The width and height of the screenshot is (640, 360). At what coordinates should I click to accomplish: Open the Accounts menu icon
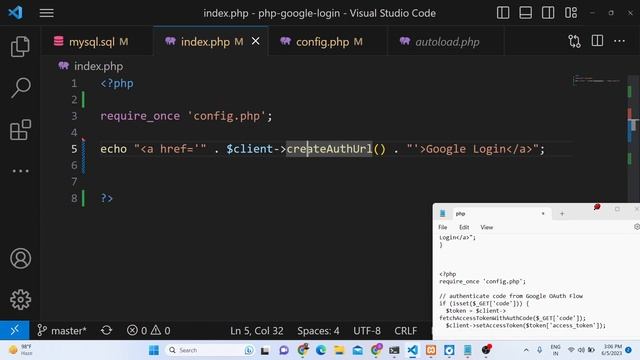point(20,258)
